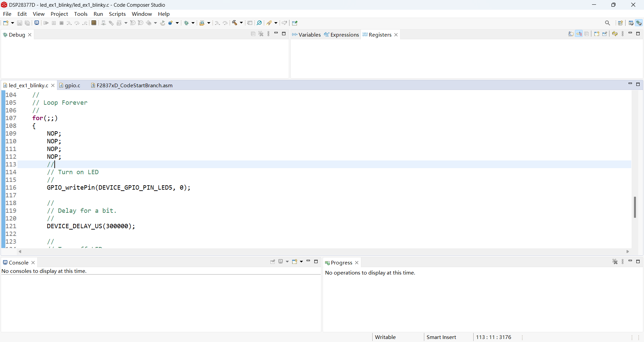Expand the Build hammer dropdown arrow
The height and width of the screenshot is (342, 644).
click(x=241, y=23)
